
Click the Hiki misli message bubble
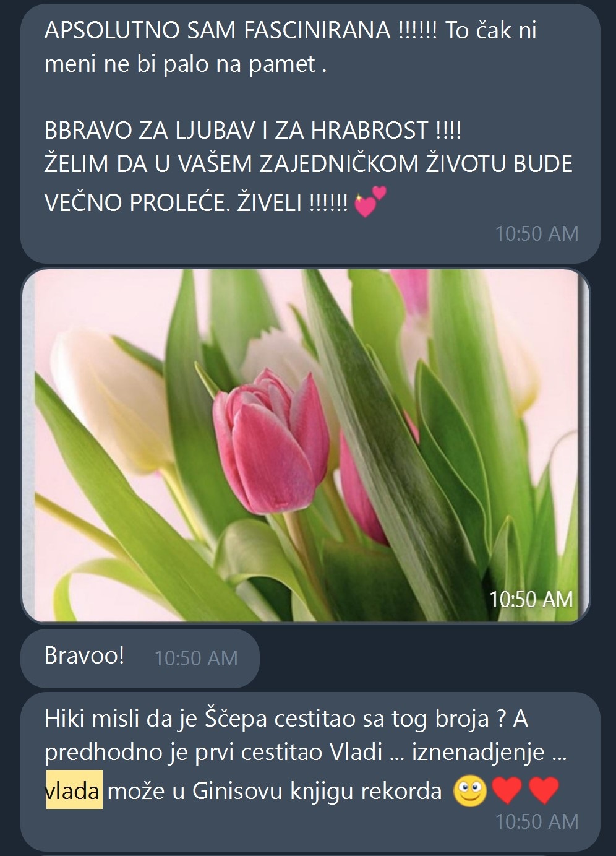pos(310,772)
